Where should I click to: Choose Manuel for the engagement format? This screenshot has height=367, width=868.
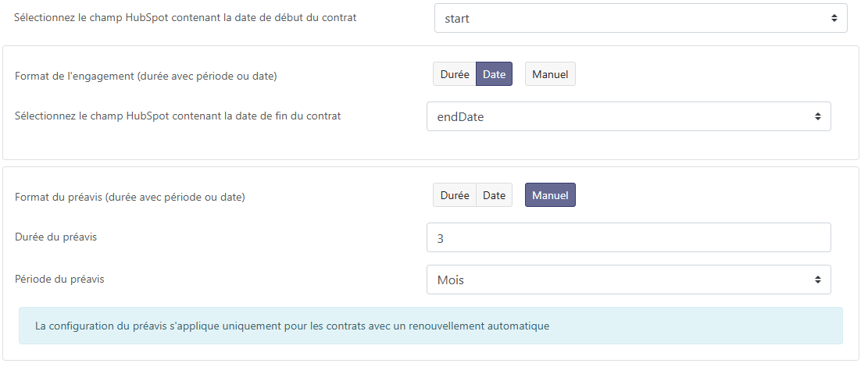tap(550, 74)
